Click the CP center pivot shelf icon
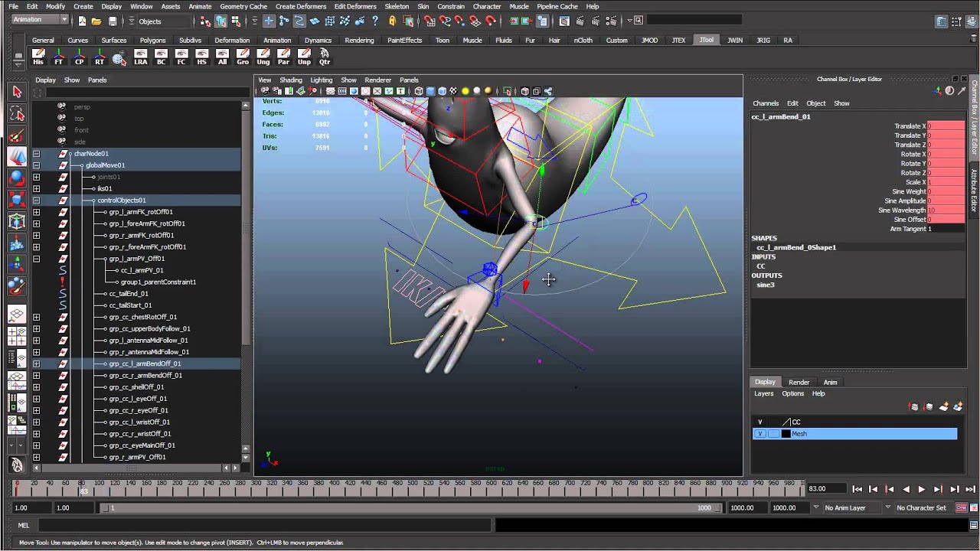This screenshot has height=551, width=980. (x=79, y=57)
